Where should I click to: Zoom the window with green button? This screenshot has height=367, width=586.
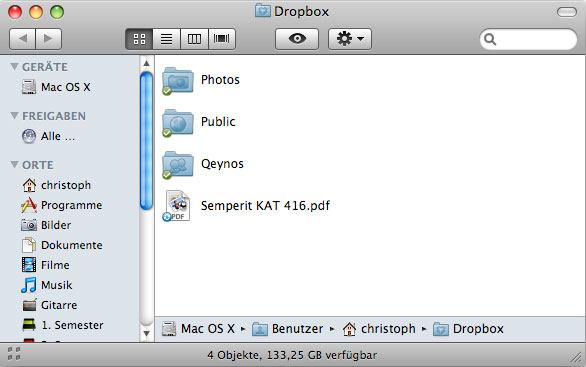[57, 12]
